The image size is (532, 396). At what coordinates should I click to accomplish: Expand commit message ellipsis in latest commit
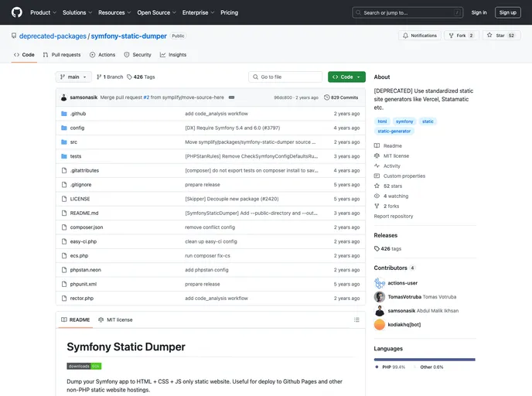tap(231, 97)
